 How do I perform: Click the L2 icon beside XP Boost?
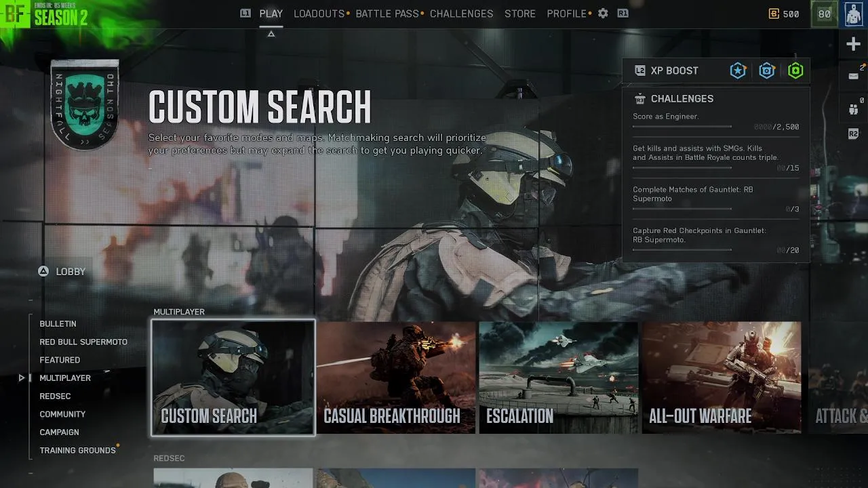[639, 70]
